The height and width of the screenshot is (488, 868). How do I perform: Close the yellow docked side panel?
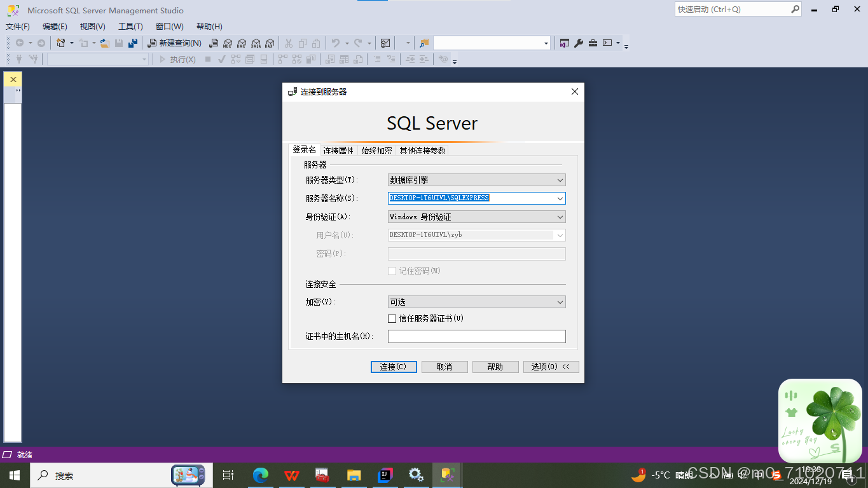tap(13, 79)
